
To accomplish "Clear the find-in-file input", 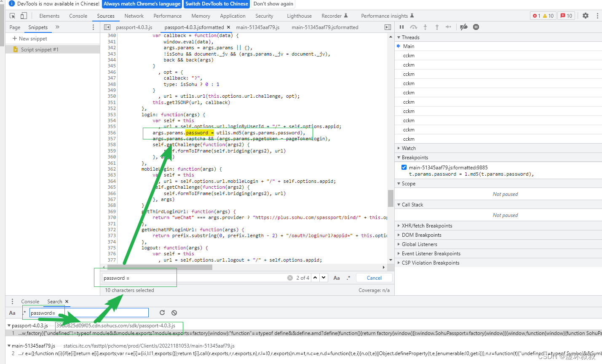I will 290,278.
